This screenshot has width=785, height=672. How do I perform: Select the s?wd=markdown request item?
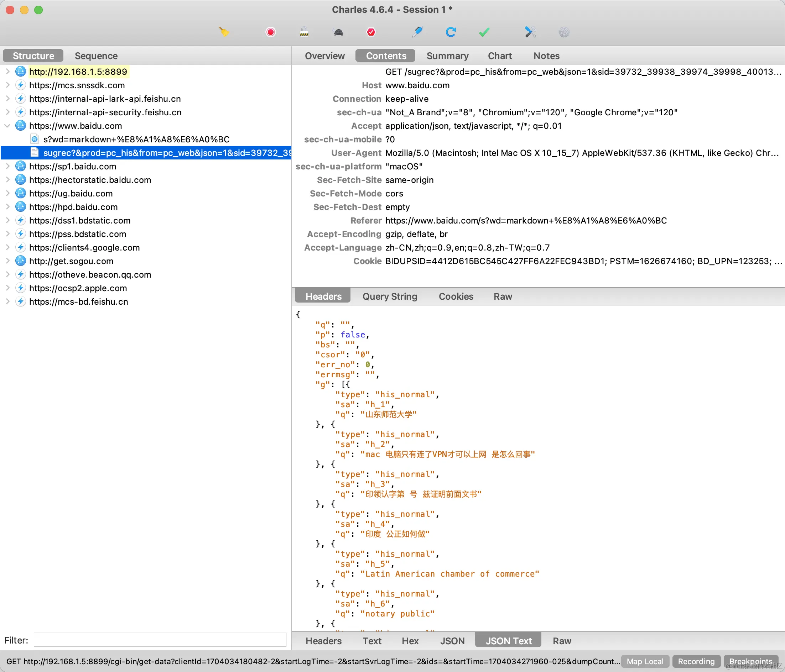[x=136, y=139]
